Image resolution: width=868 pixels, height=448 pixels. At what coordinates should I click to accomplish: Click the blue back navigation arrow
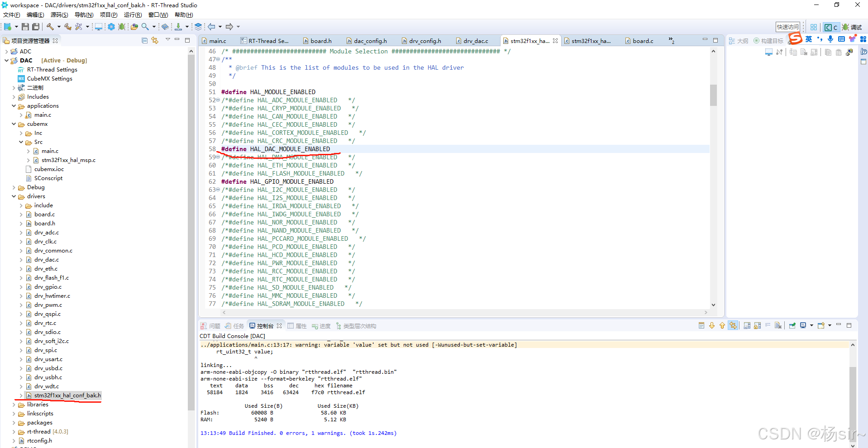pos(212,27)
